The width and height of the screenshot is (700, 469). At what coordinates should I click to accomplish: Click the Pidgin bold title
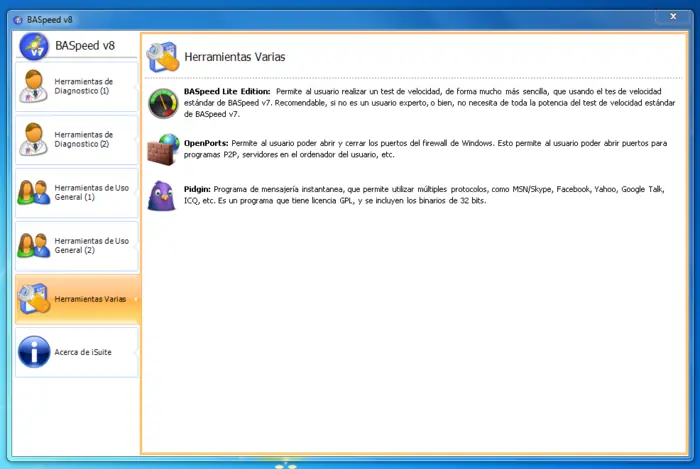pos(197,189)
